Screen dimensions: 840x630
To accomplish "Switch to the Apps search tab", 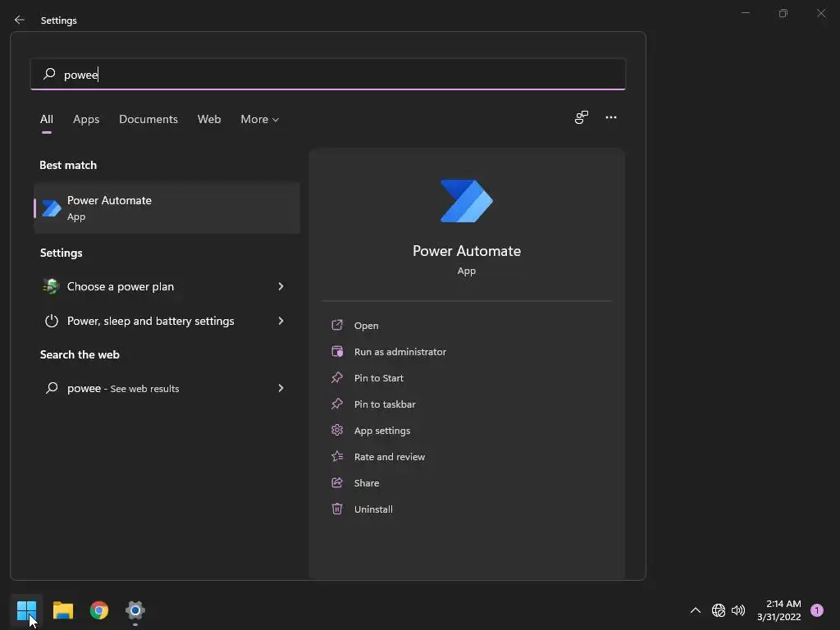I will [86, 119].
